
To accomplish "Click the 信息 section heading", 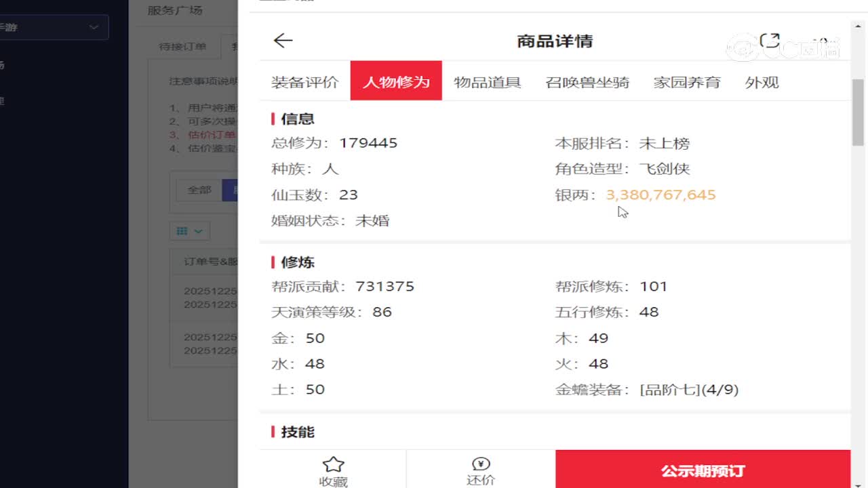I will coord(298,119).
